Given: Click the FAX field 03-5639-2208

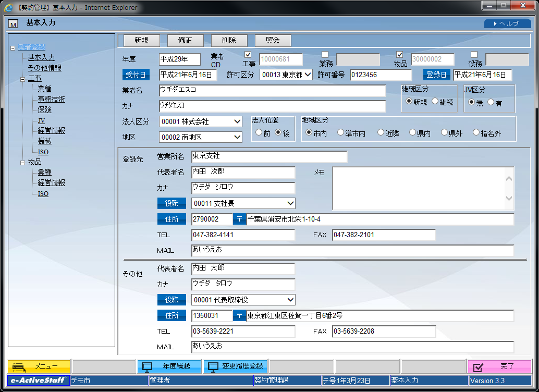Looking at the screenshot, I should click(x=384, y=331).
